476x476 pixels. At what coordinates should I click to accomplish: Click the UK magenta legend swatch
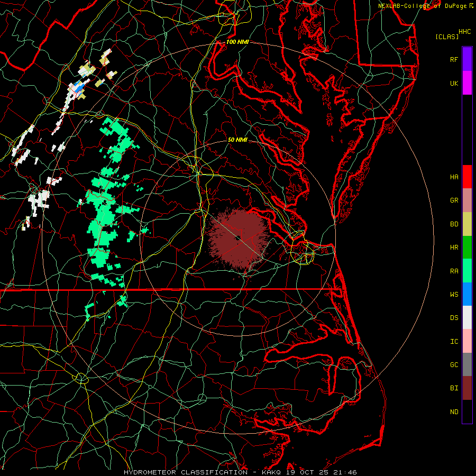pos(467,83)
